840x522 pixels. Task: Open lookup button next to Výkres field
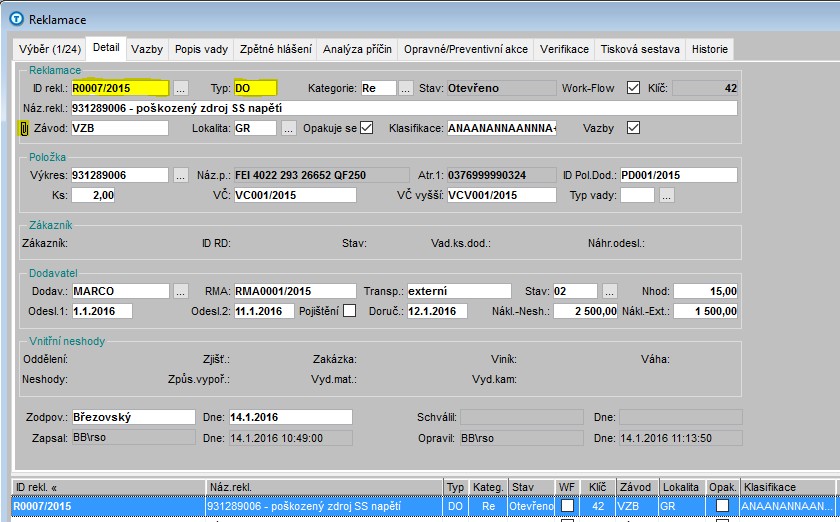tap(181, 175)
